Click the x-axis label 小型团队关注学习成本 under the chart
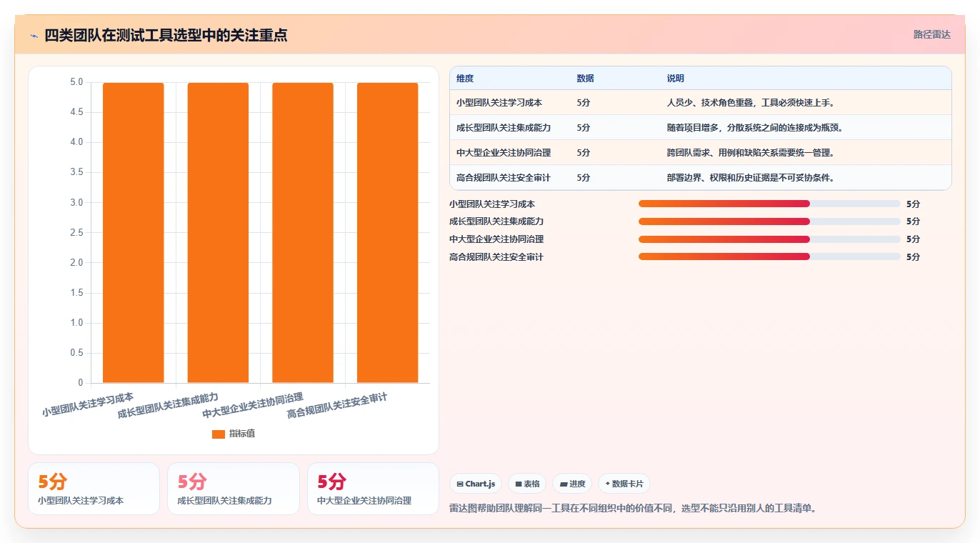 (88, 404)
